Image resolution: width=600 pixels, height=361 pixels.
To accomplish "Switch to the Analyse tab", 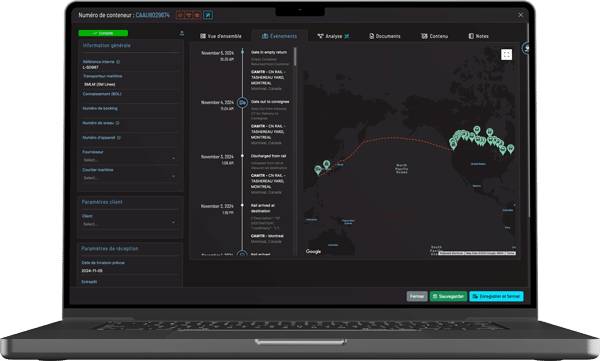I will tap(333, 36).
